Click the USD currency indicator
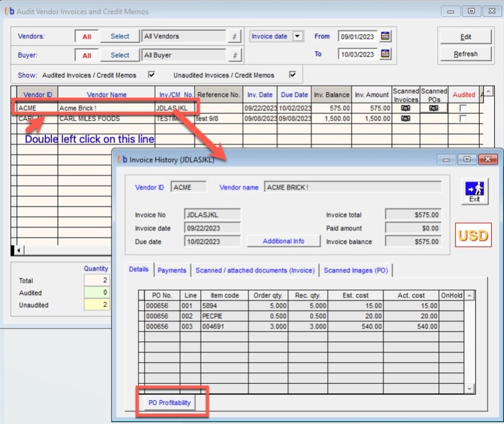This screenshot has height=424, width=504. coord(473,236)
